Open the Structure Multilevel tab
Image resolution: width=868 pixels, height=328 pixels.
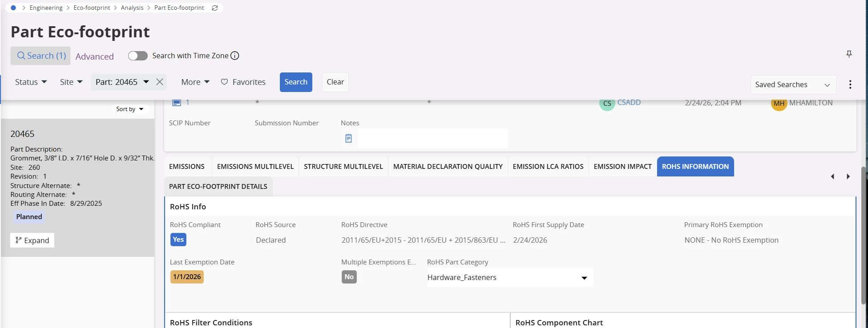point(343,167)
